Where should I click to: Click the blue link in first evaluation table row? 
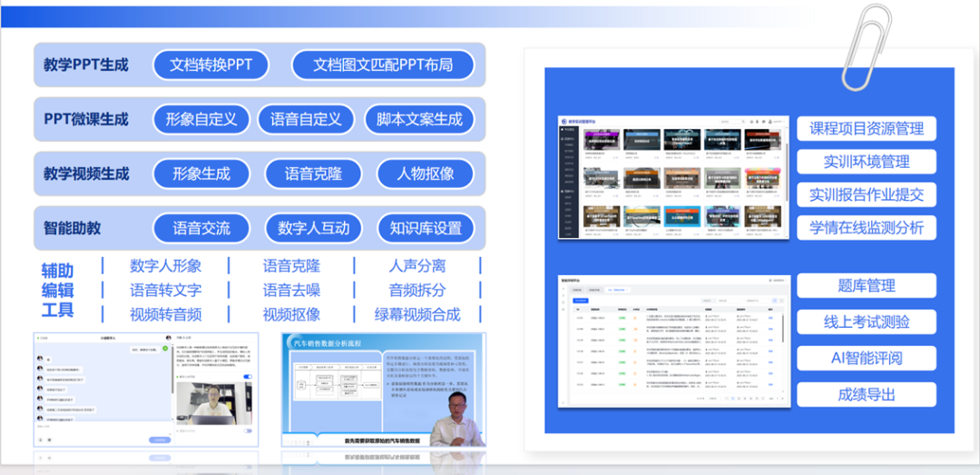point(770,318)
